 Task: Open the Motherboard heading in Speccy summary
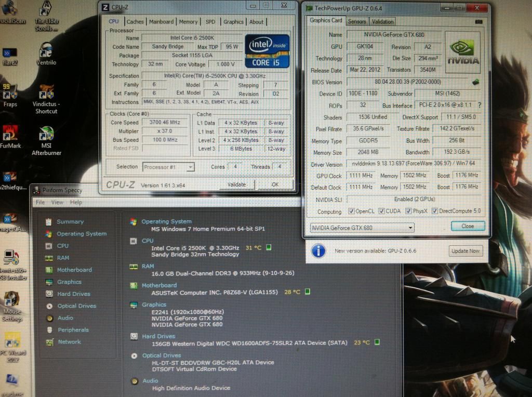pos(159,285)
